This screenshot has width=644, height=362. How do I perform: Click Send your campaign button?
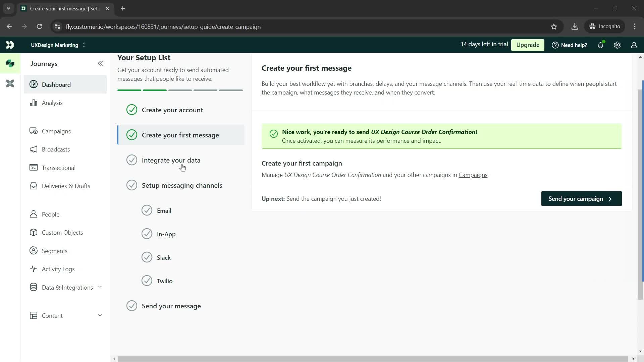click(x=581, y=198)
